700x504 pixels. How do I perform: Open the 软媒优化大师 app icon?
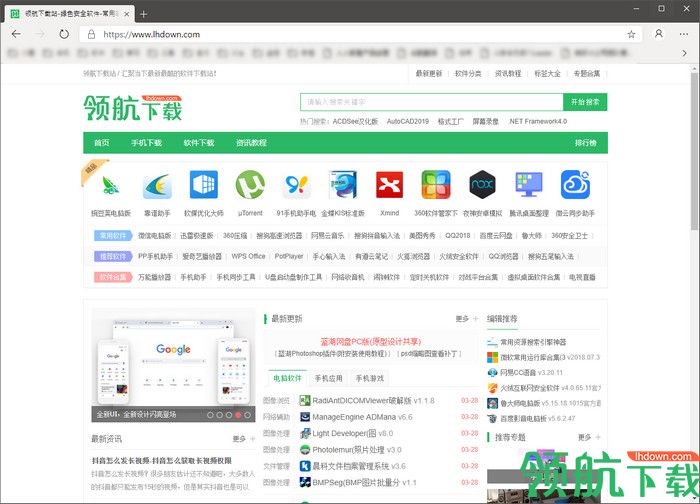coord(204,184)
